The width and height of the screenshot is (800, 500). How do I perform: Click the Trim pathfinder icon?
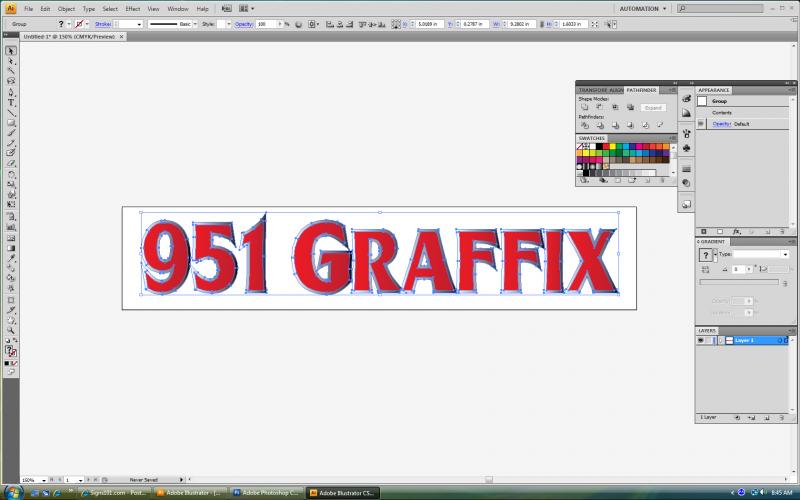600,126
